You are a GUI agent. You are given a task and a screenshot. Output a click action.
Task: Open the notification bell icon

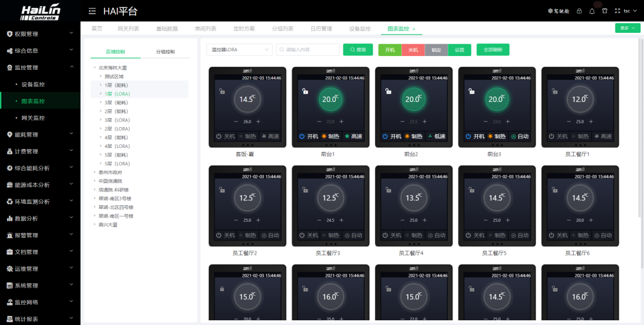(x=592, y=11)
